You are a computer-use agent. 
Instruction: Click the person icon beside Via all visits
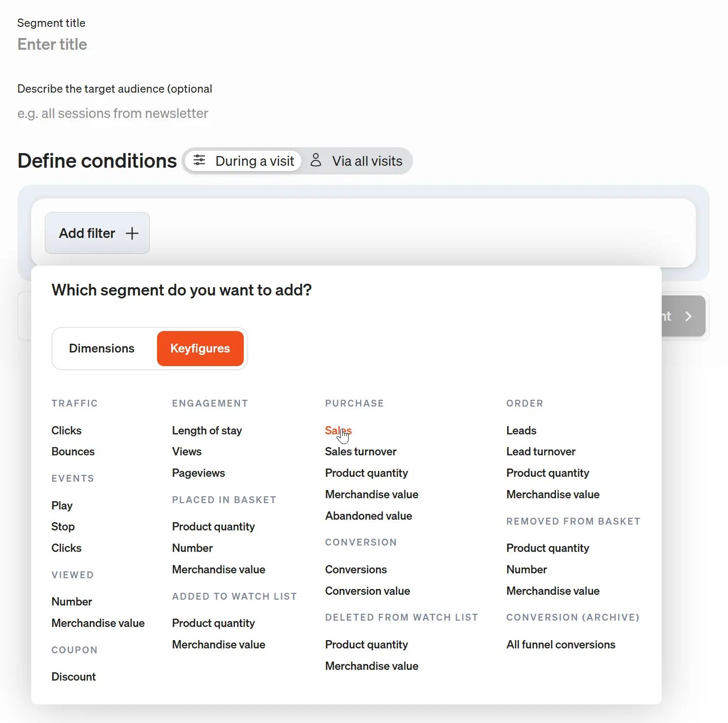coord(316,160)
